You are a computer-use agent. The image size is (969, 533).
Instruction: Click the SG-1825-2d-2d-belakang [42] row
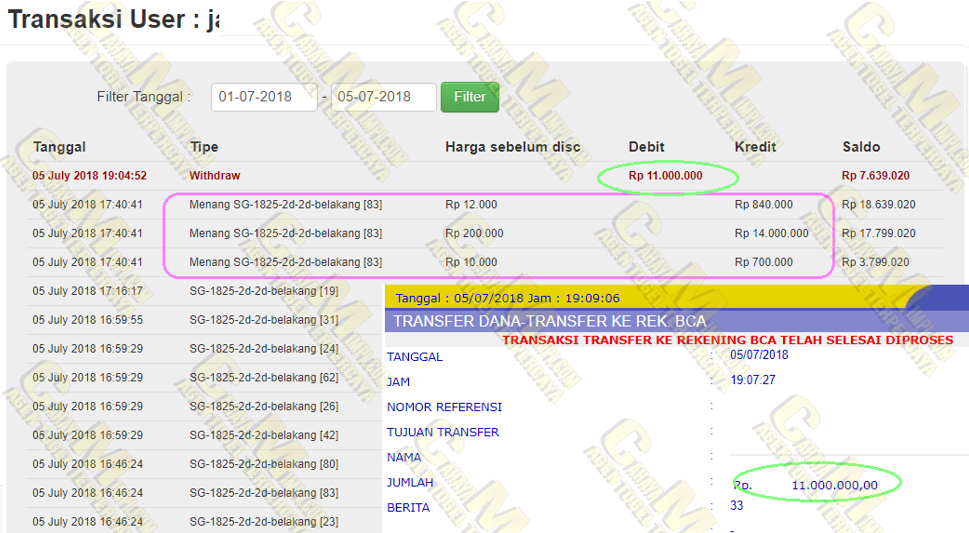[x=264, y=436]
